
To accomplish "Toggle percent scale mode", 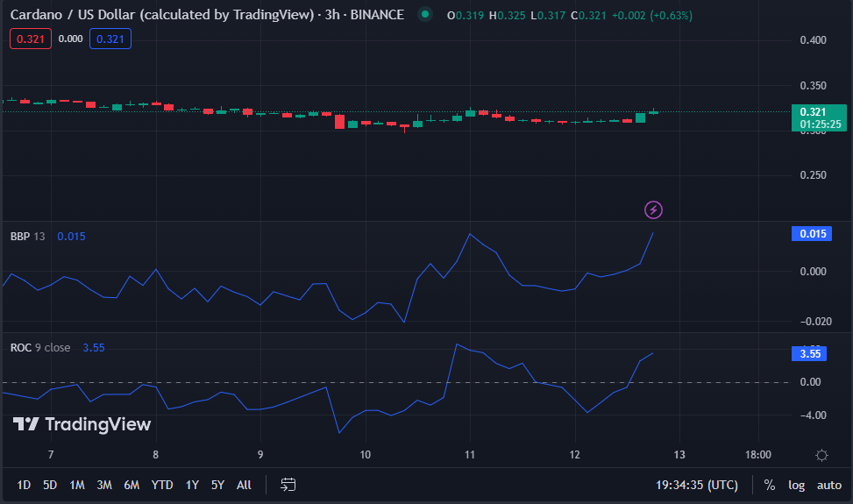I will pyautogui.click(x=769, y=485).
